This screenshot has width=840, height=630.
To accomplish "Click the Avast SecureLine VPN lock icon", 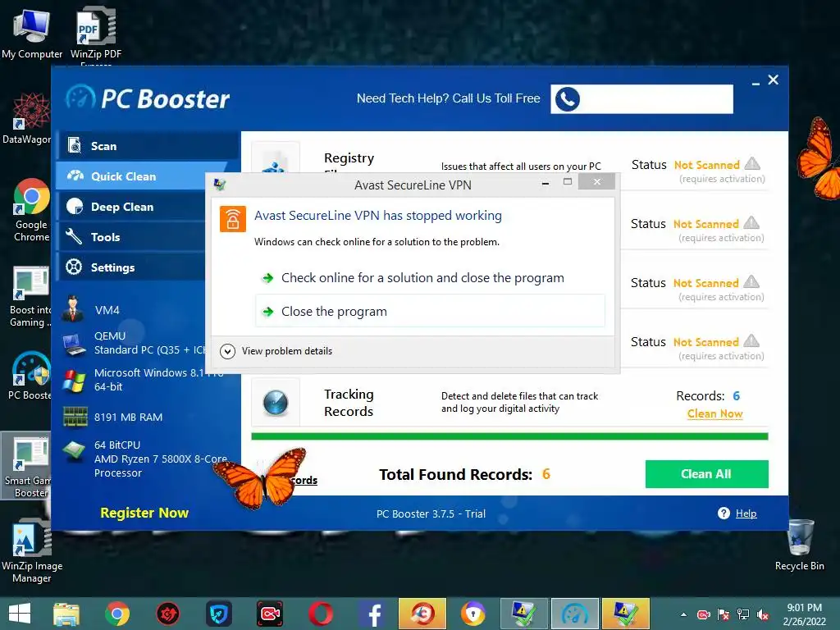I will [232, 219].
